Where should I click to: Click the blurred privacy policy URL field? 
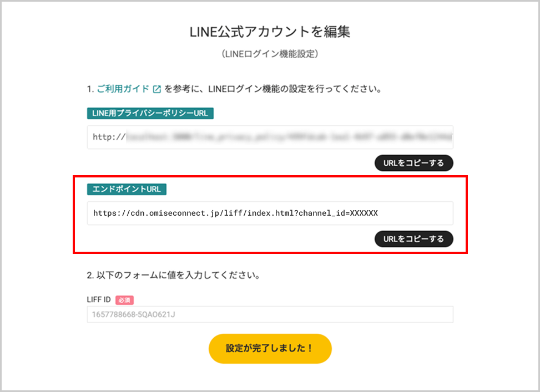(x=270, y=137)
